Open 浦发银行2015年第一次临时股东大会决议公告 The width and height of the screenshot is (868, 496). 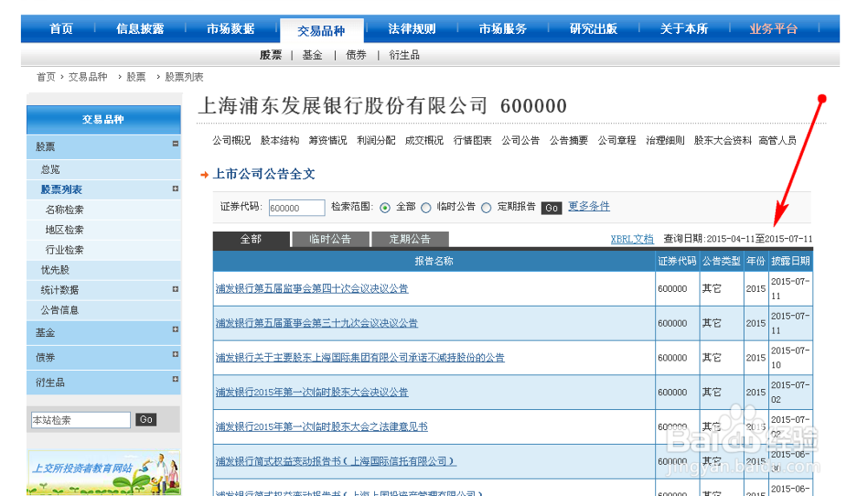coord(312,392)
